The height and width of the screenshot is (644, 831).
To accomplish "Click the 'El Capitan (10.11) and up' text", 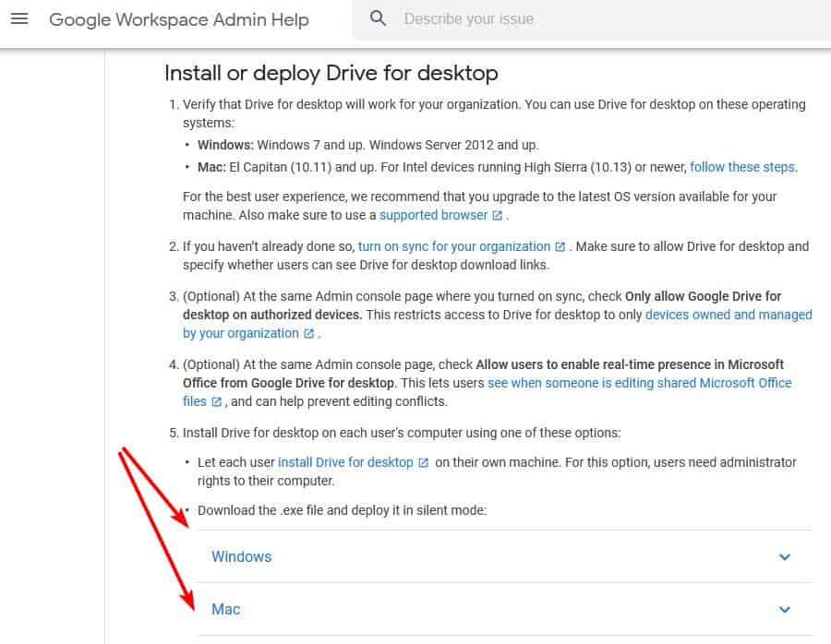I will pos(302,167).
